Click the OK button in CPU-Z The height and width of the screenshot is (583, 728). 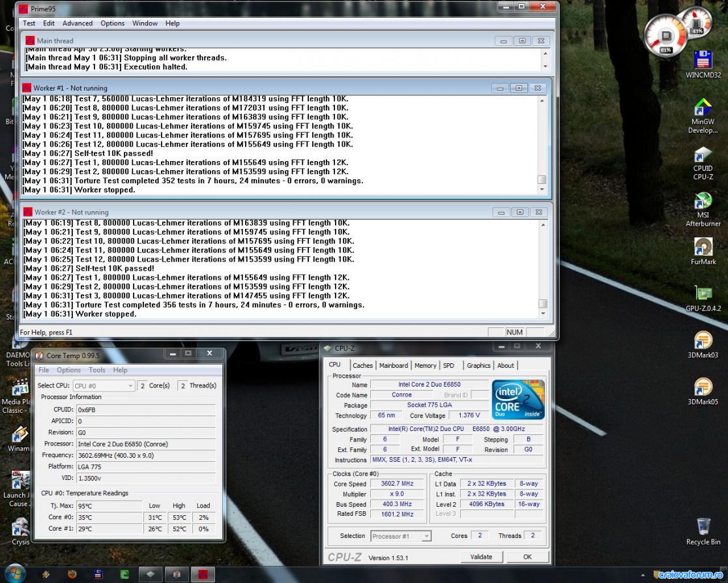coord(527,556)
